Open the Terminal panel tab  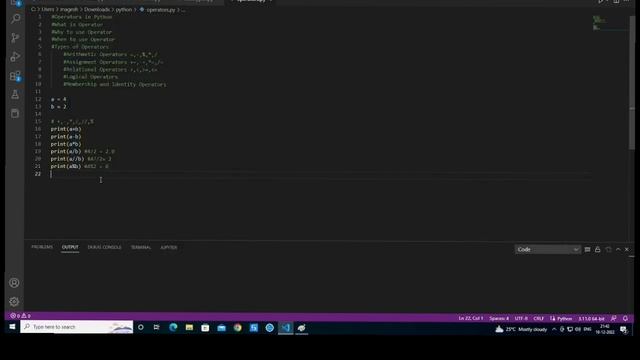[x=141, y=247]
